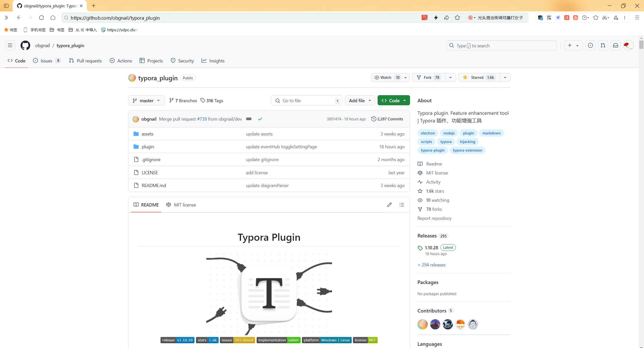The width and height of the screenshot is (644, 348).
Task: View 316 Tags
Action: [212, 100]
